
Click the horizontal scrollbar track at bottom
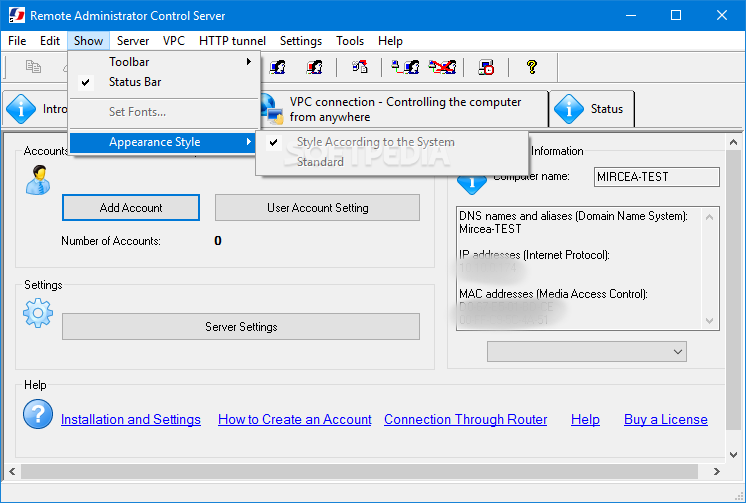359,471
